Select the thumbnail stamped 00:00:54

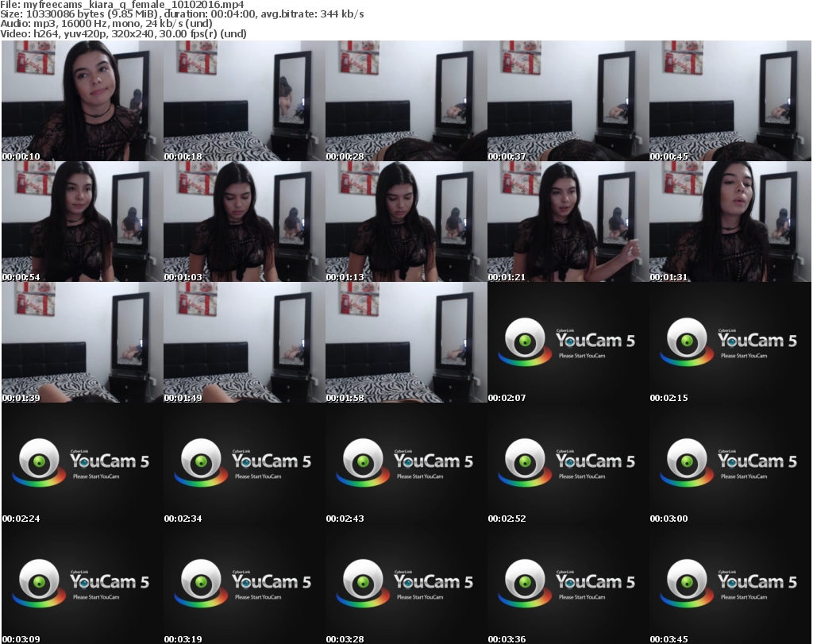[x=82, y=222]
